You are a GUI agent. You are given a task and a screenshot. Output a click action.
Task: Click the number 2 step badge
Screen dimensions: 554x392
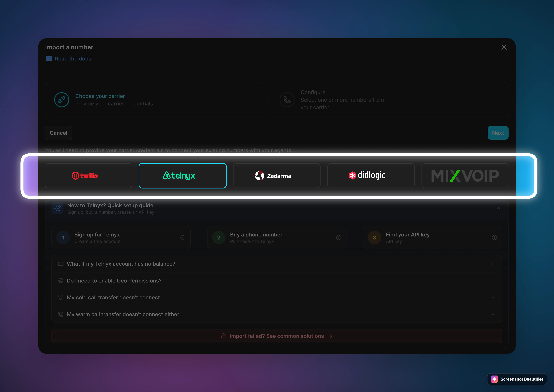[x=219, y=238]
